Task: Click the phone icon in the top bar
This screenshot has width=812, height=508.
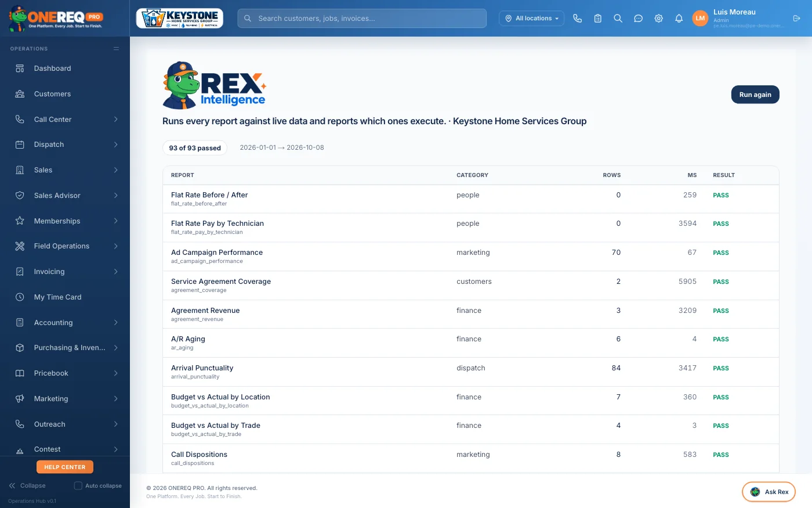Action: coord(578,19)
